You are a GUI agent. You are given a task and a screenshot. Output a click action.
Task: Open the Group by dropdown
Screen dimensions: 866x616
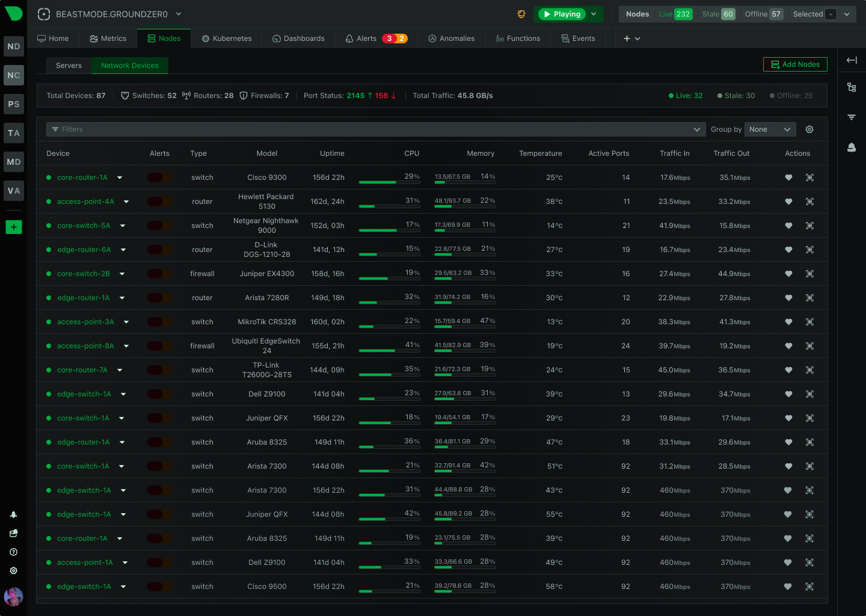[x=770, y=129]
